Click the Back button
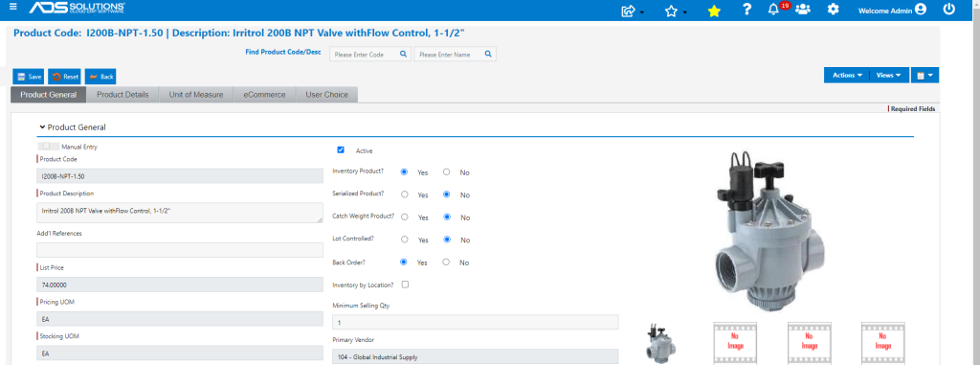The height and width of the screenshot is (365, 980). coord(100,77)
